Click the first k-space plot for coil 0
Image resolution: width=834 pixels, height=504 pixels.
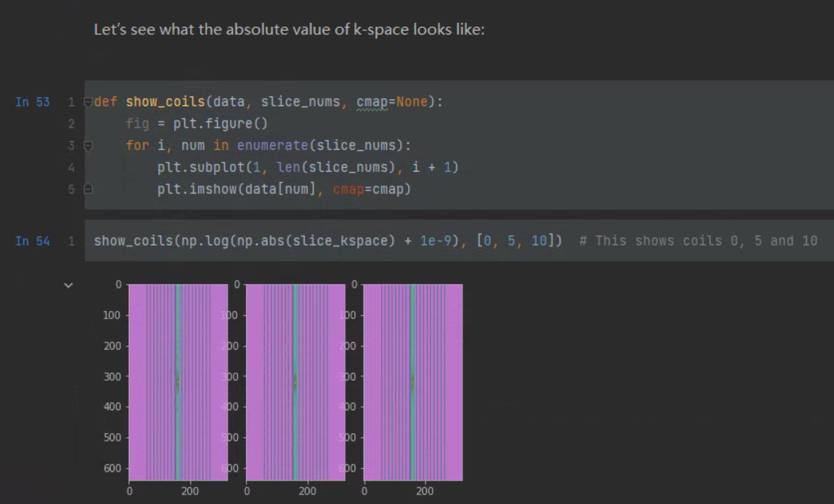pyautogui.click(x=178, y=382)
